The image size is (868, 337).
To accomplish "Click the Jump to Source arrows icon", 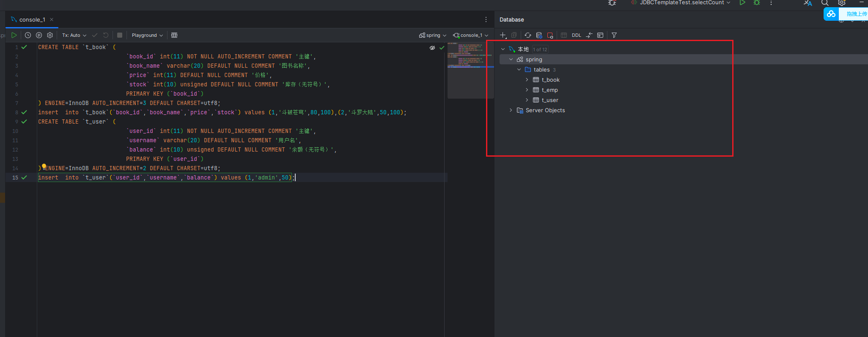I will 589,35.
